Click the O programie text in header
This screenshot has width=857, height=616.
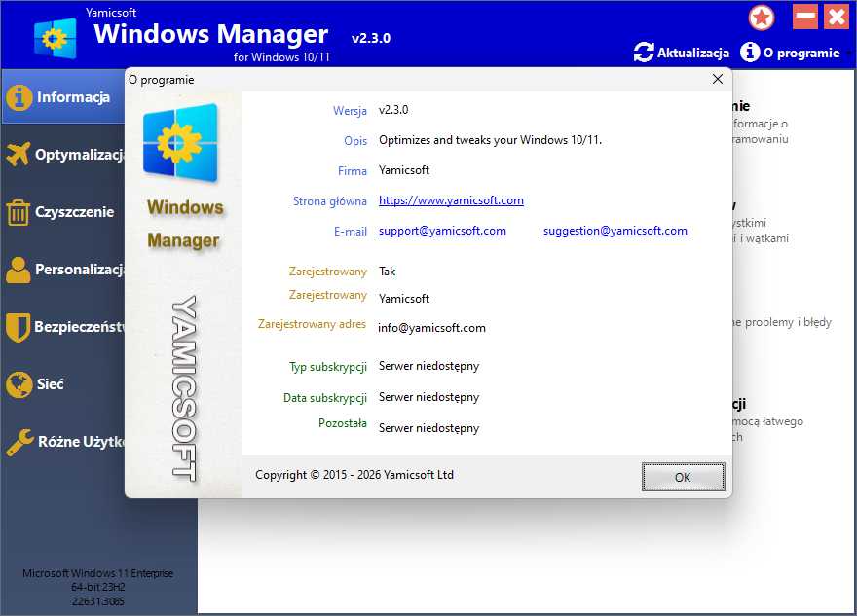coord(801,53)
